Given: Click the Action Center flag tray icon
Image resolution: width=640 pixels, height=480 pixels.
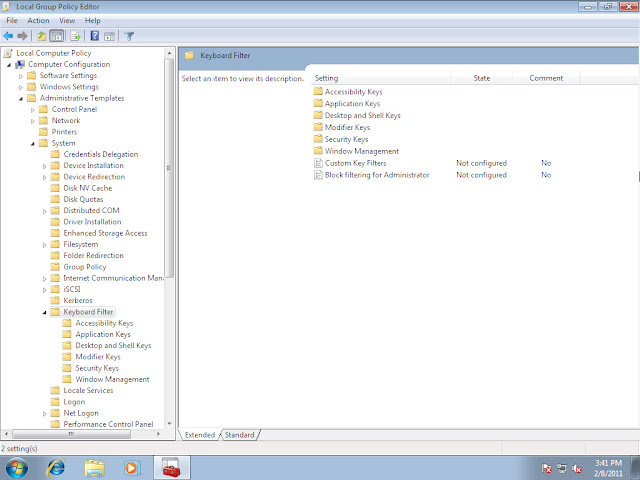Looking at the screenshot, I should (547, 469).
